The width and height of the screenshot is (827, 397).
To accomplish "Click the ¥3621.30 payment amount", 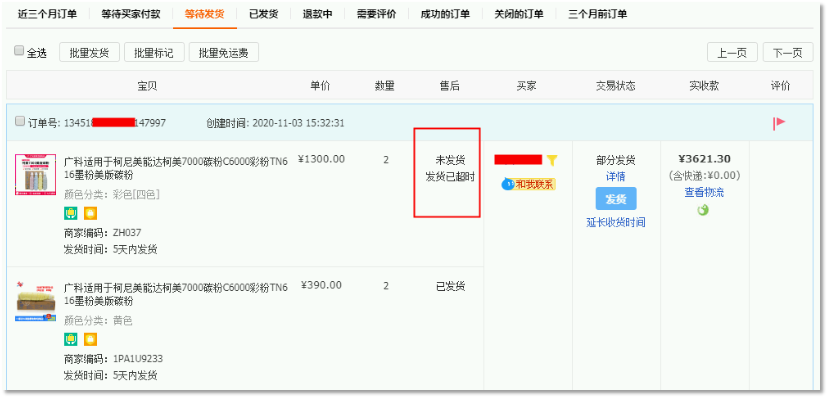I will click(704, 159).
